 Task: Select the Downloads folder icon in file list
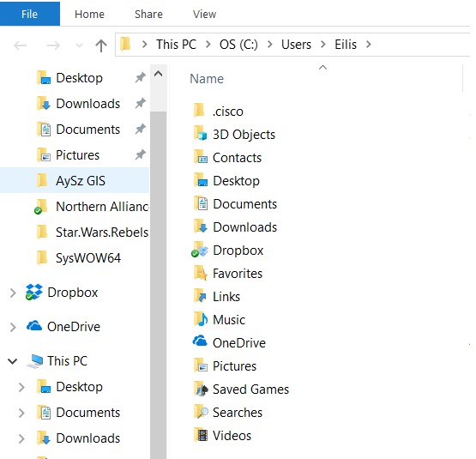tap(200, 226)
